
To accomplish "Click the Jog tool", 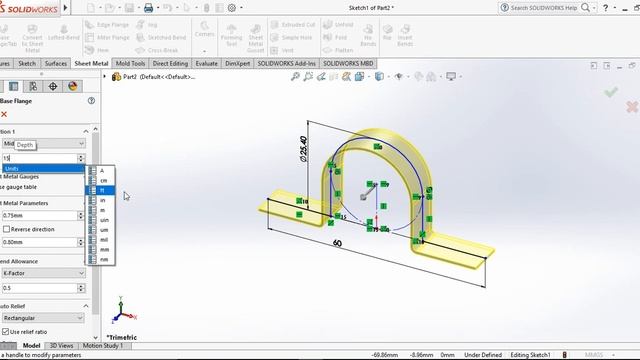I will click(x=147, y=25).
